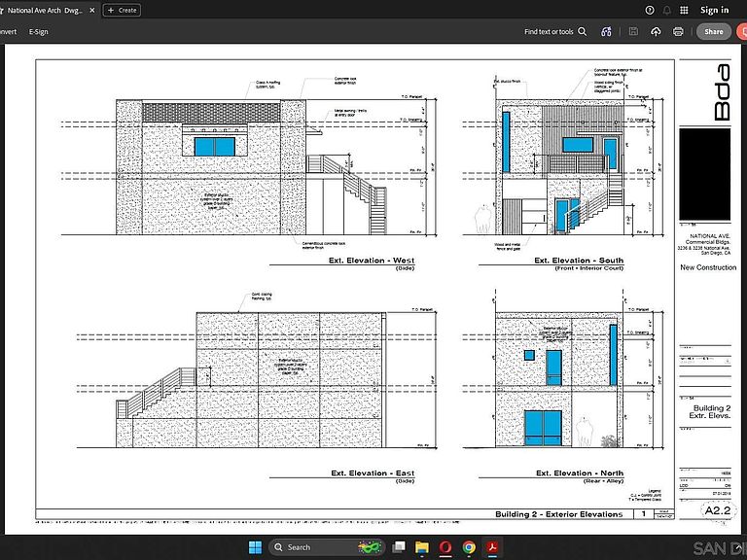This screenshot has width=747, height=560.
Task: Click the 'Ext. Elevation - East' title text
Action: (x=373, y=472)
